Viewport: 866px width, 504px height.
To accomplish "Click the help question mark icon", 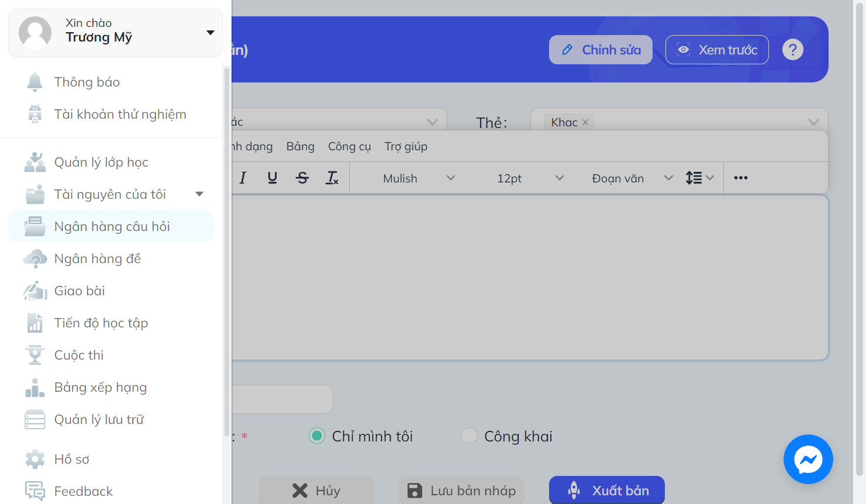I will click(x=793, y=50).
